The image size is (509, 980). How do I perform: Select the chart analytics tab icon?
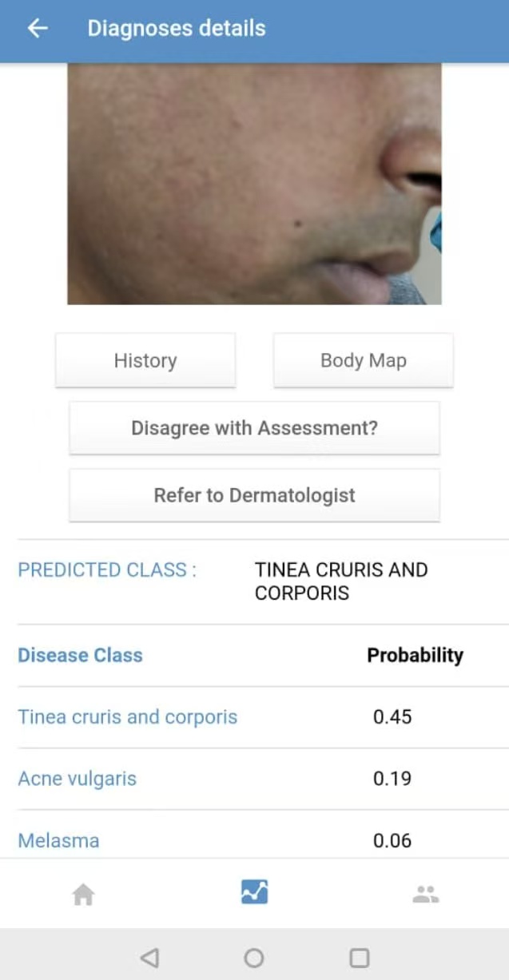coord(254,892)
